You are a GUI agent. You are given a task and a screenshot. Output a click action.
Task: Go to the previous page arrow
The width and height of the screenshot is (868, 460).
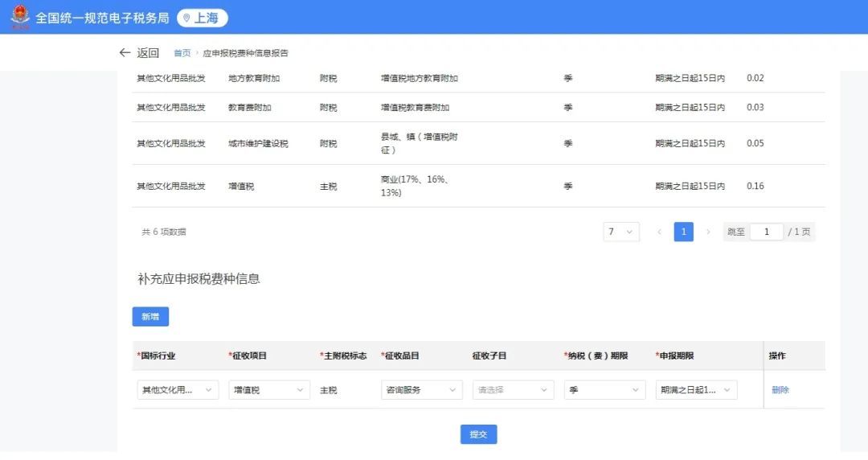(x=659, y=232)
